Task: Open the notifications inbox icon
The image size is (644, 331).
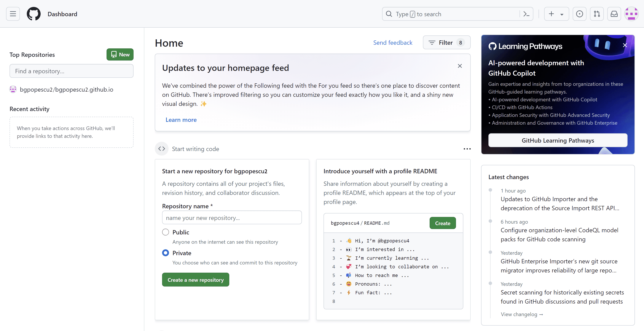Action: pos(614,14)
